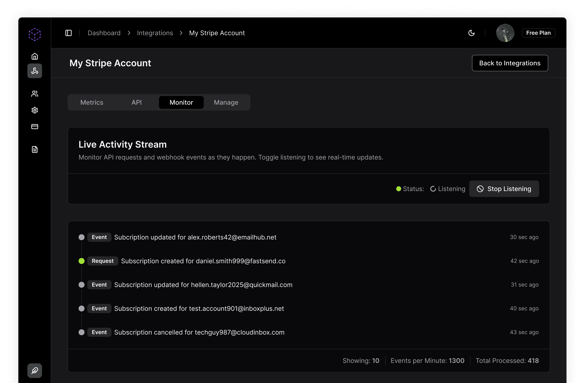Click Back to Integrations button

click(510, 63)
